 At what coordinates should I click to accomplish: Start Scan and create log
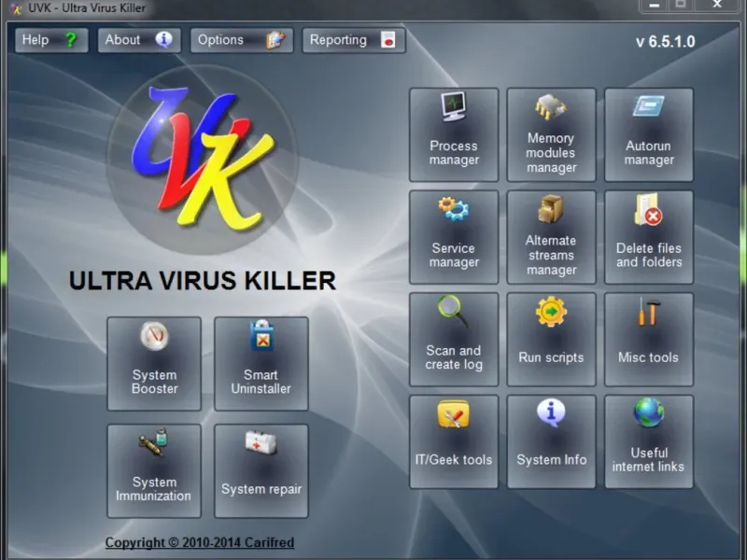click(454, 340)
